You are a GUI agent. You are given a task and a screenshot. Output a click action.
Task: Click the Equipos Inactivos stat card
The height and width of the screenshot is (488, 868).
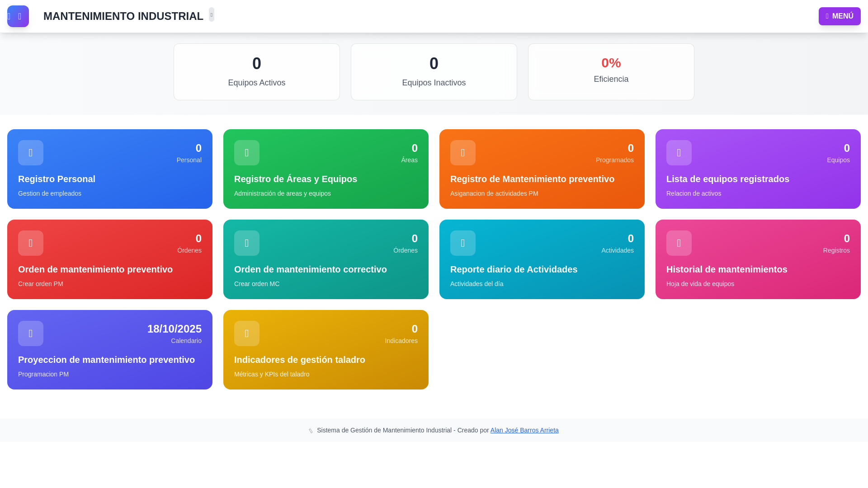pyautogui.click(x=434, y=72)
